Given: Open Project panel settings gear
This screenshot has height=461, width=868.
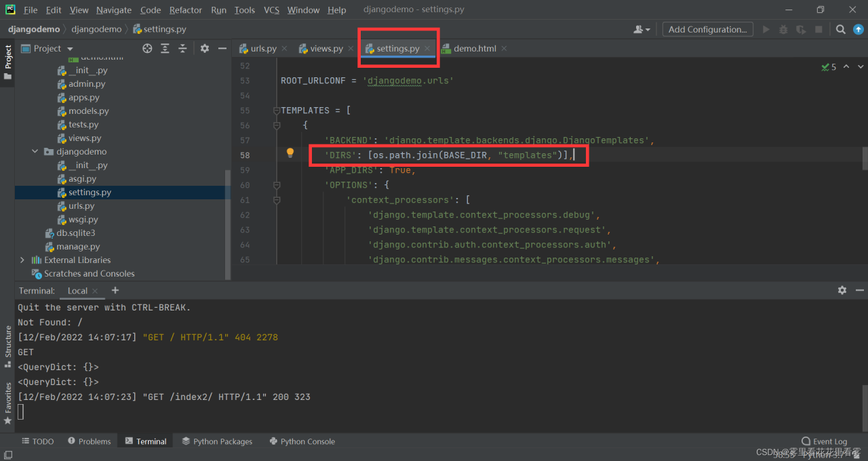Looking at the screenshot, I should tap(205, 48).
